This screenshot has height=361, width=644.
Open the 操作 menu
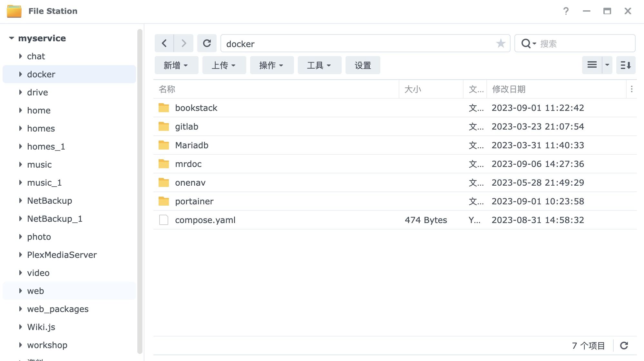(271, 65)
